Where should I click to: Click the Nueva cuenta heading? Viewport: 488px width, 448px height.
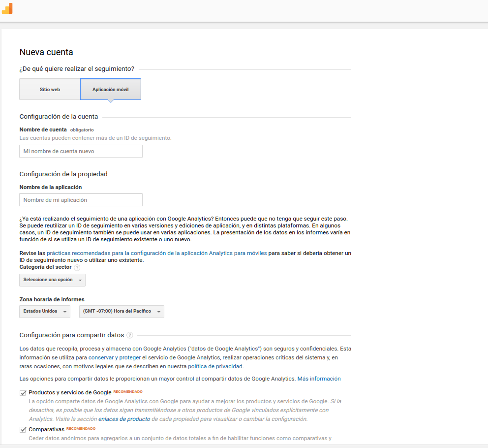pos(46,52)
